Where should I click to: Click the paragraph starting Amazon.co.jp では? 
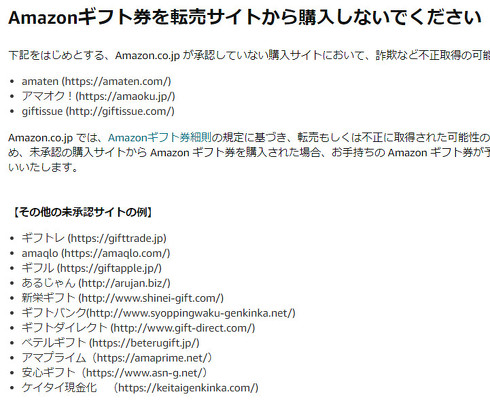249,152
